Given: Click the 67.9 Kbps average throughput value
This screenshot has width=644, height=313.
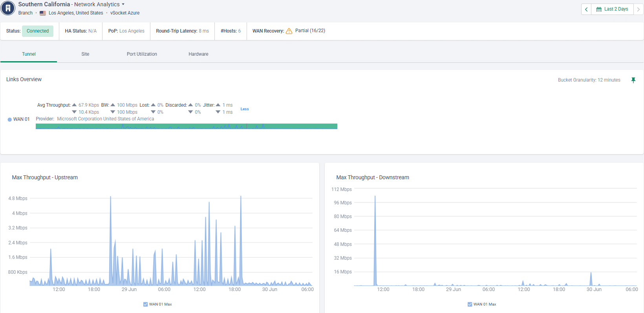Looking at the screenshot, I should point(89,105).
